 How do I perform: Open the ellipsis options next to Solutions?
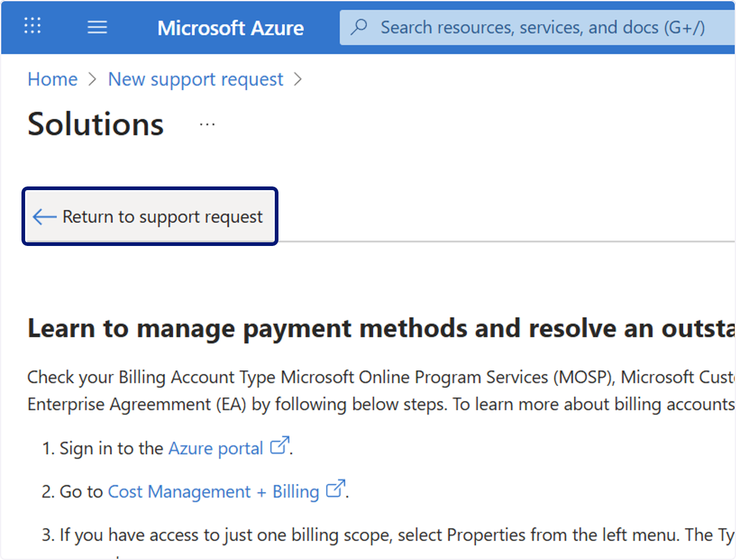point(207,125)
